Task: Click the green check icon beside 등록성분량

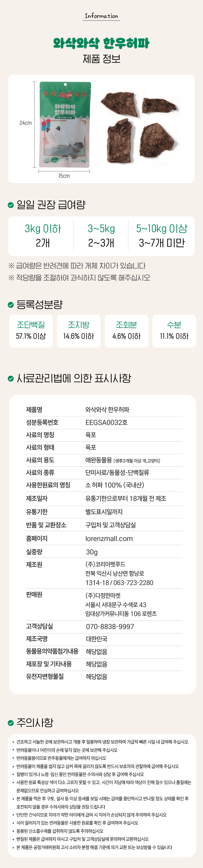Action: point(11,305)
